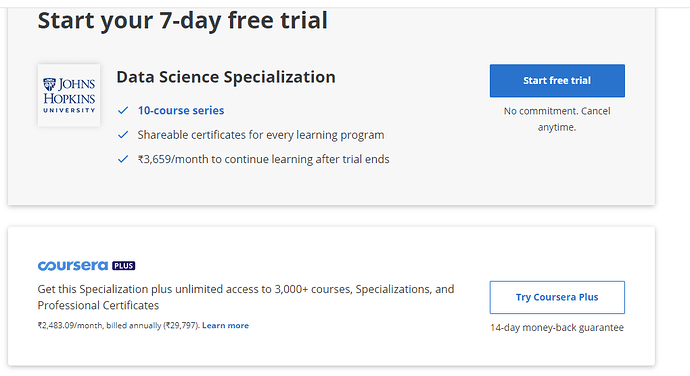Click checkmark beside Shareable certificates line
This screenshot has width=690, height=376.
123,134
